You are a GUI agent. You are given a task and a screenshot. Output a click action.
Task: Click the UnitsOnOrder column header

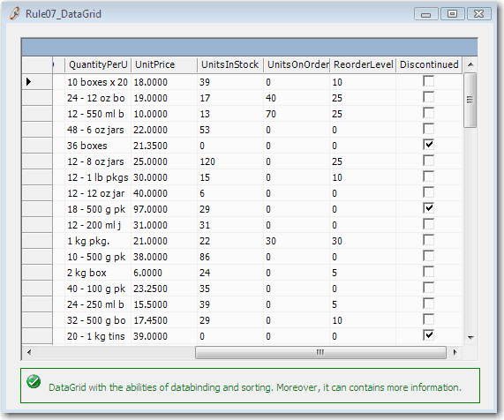pyautogui.click(x=297, y=64)
